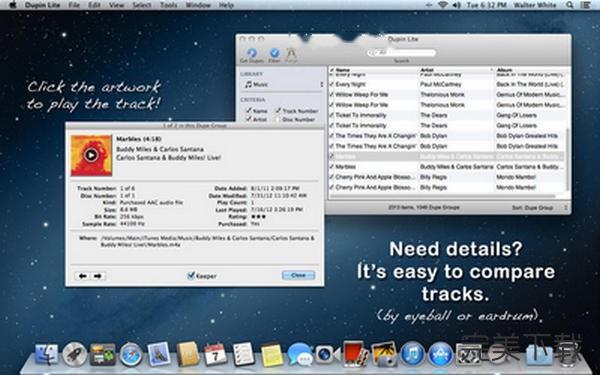Open the yellow Notes icon in the Dock
The width and height of the screenshot is (600, 375).
[272, 355]
